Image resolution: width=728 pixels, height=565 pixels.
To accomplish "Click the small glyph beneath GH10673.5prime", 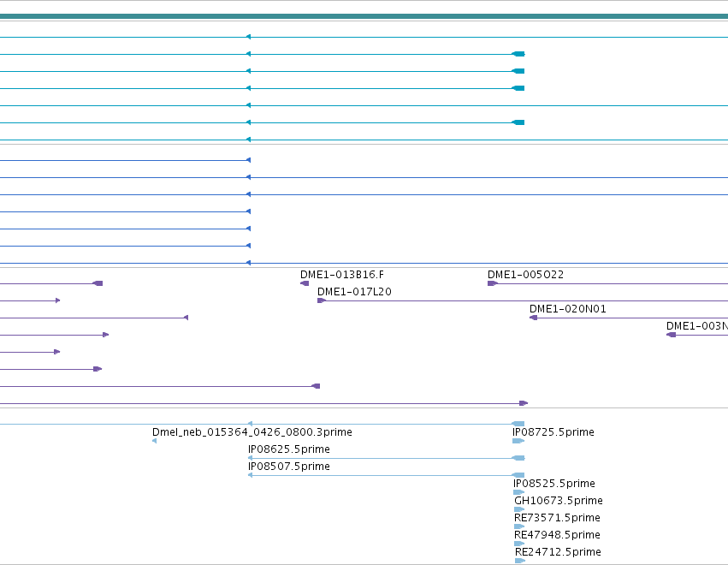I will (519, 509).
